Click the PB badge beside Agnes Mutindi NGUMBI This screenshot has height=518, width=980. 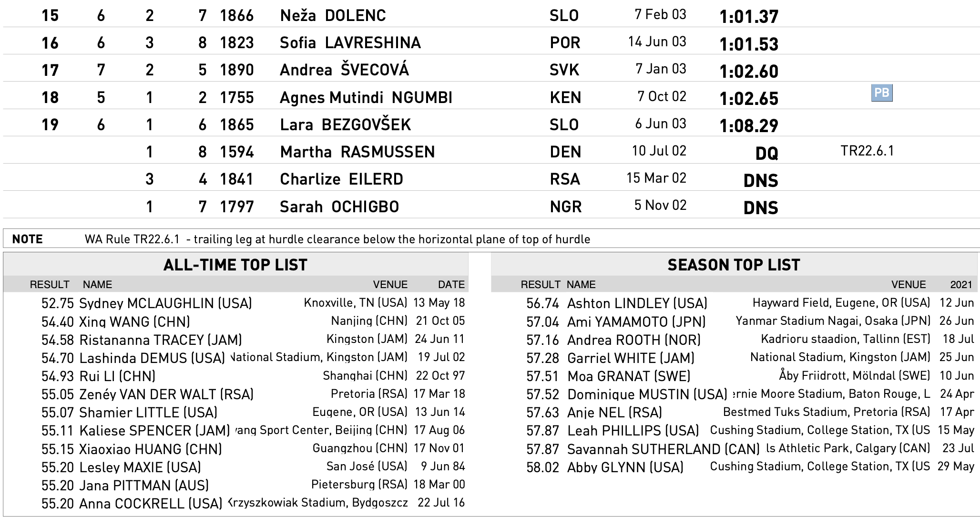click(881, 93)
